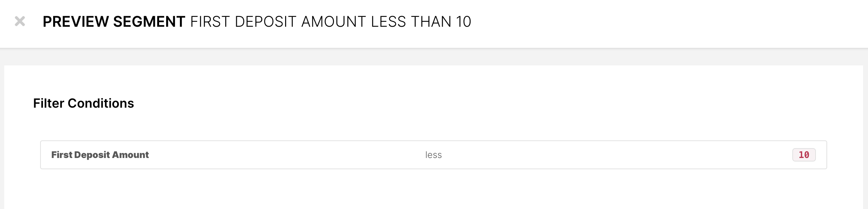This screenshot has height=209, width=868.
Task: Click the "Filter Conditions" heading
Action: point(83,103)
